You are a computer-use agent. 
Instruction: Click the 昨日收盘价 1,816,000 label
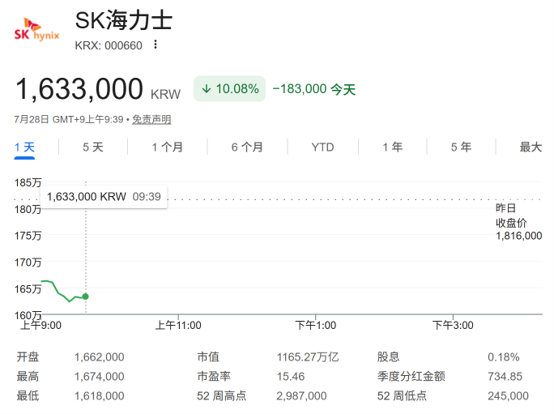[x=518, y=222]
